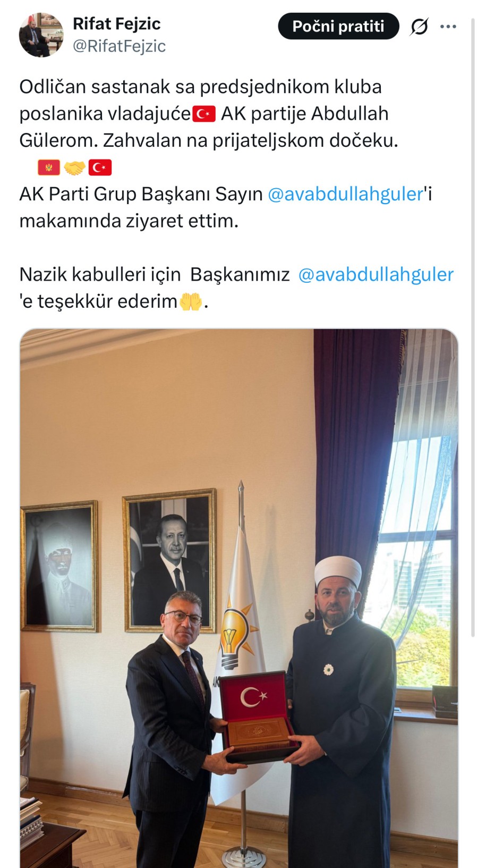The image size is (478, 868).
Task: Open the attached meeting photo
Action: click(239, 598)
